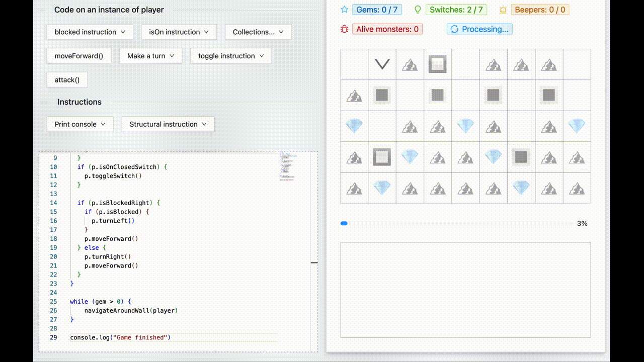
Task: Click the Beepers: 0 / 0 badge
Action: (540, 10)
